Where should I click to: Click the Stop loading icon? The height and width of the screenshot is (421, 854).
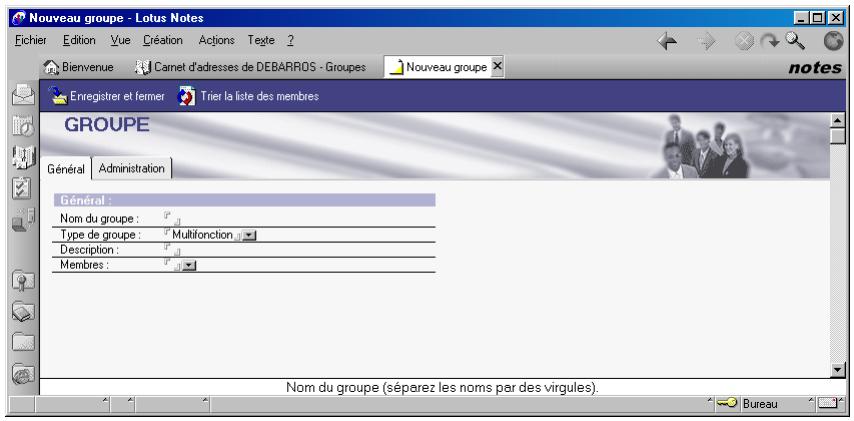click(x=744, y=41)
